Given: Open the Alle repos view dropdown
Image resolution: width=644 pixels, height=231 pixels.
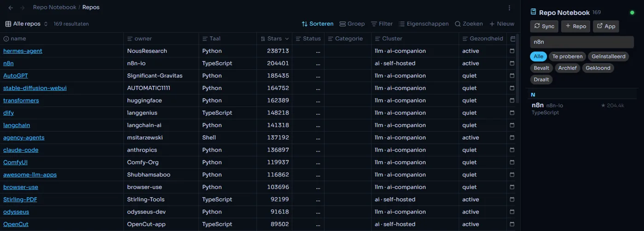Looking at the screenshot, I should point(26,24).
